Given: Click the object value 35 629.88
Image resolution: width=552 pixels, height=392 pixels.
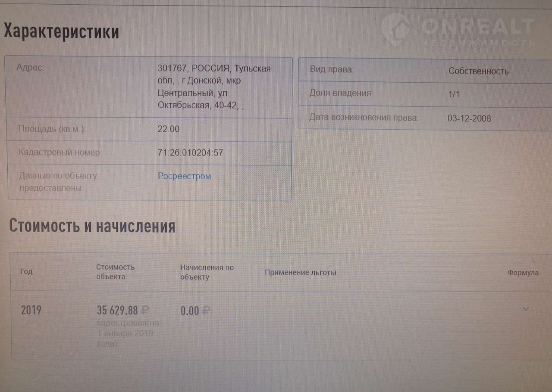Looking at the screenshot, I should (x=117, y=310).
